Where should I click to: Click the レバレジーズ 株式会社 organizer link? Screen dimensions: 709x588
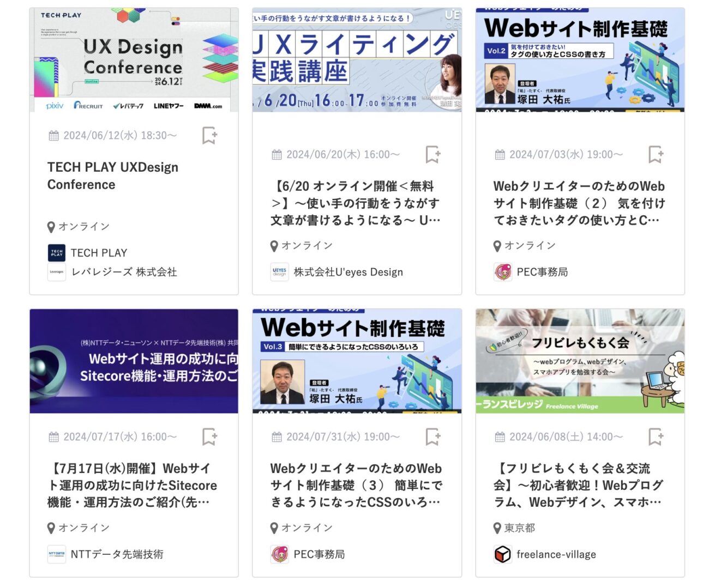124,272
